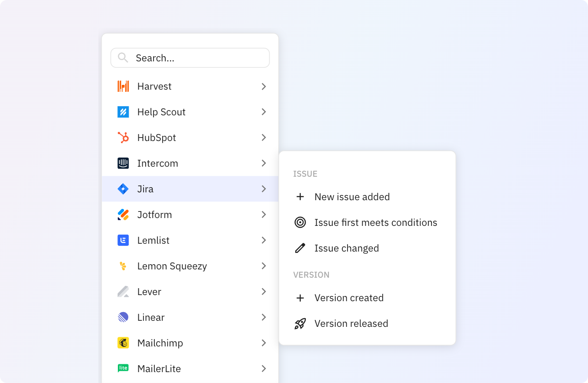Open the Help Scout label in list

click(161, 112)
